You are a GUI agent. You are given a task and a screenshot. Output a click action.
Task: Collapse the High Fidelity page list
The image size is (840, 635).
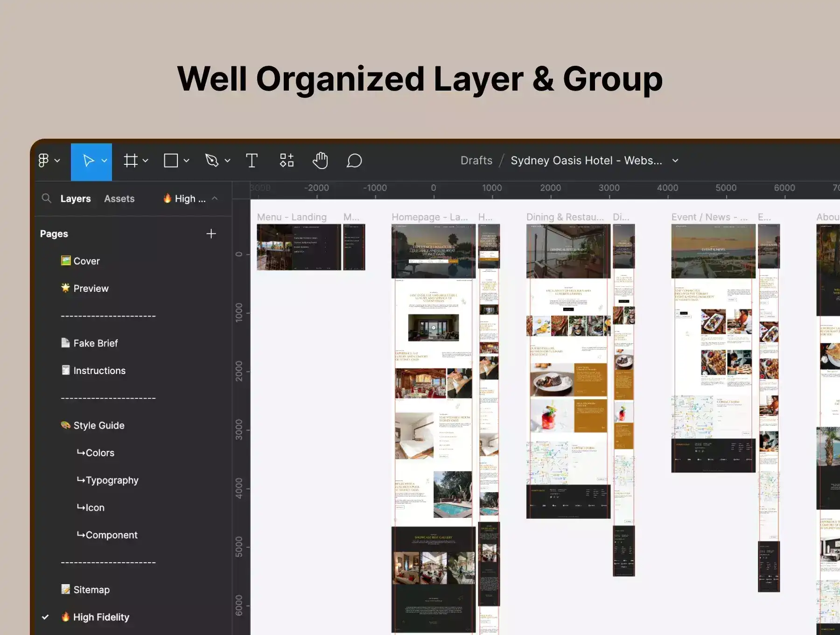(215, 198)
